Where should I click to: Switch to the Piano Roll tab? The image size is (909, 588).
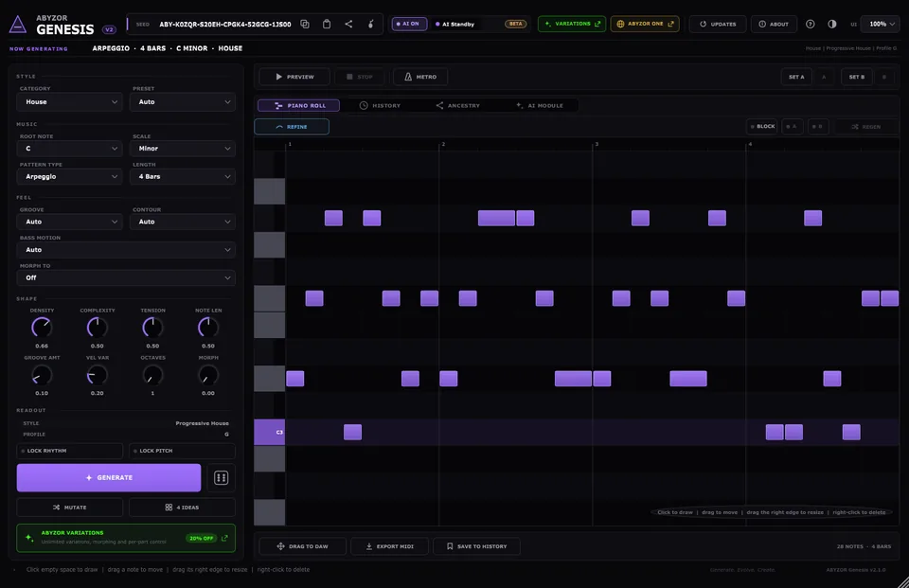[x=299, y=105]
